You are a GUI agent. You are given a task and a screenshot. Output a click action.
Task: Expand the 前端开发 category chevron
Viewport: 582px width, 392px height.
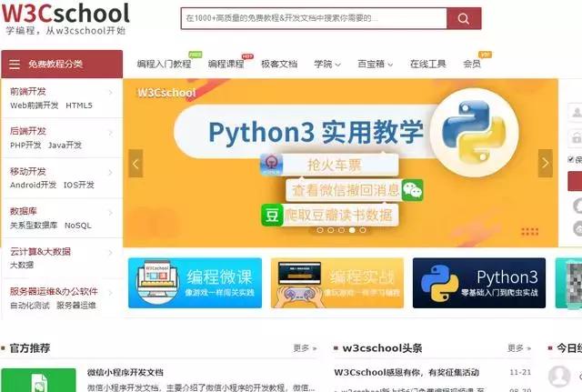(x=110, y=92)
